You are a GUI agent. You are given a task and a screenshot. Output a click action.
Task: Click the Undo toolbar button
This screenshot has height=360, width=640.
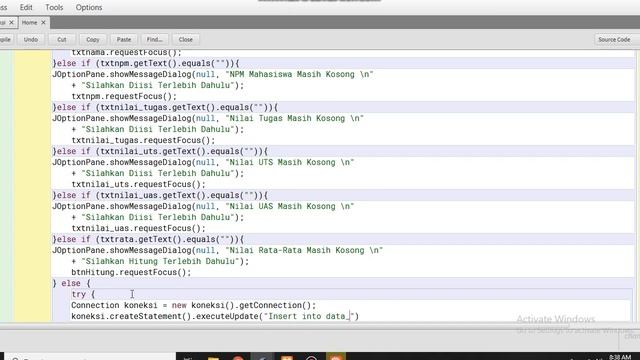(x=31, y=40)
